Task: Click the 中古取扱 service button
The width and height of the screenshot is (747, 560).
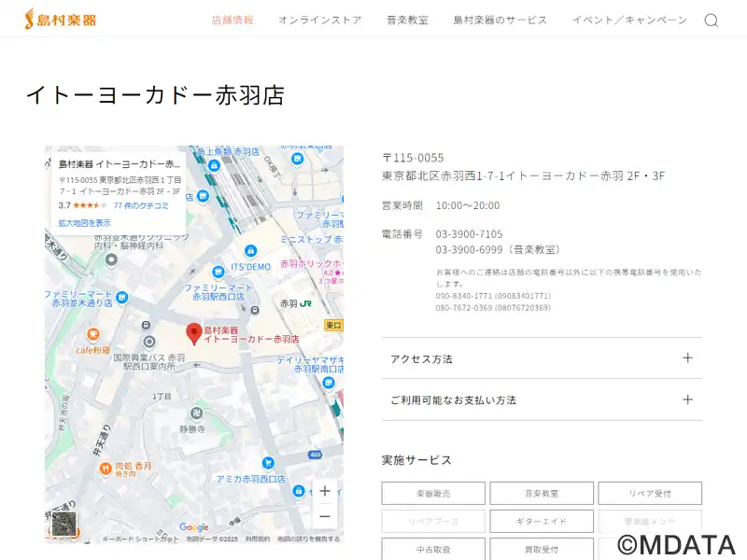Action: [433, 549]
